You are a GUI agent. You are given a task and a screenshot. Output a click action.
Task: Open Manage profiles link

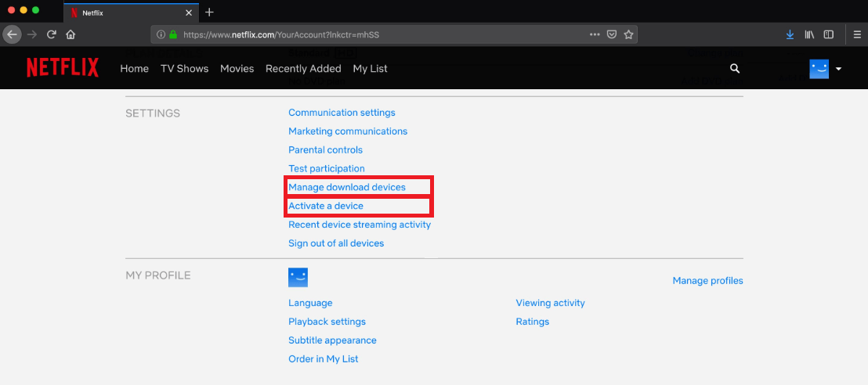pyautogui.click(x=707, y=280)
